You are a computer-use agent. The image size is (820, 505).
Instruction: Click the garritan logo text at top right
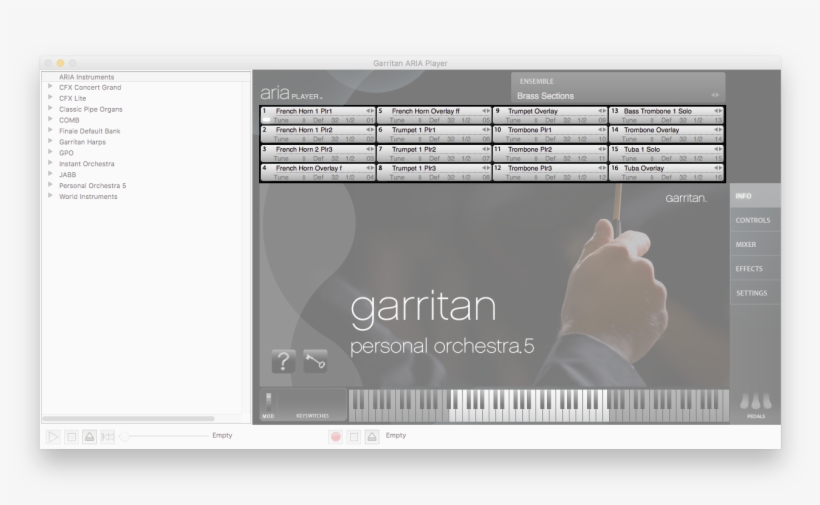pyautogui.click(x=686, y=198)
